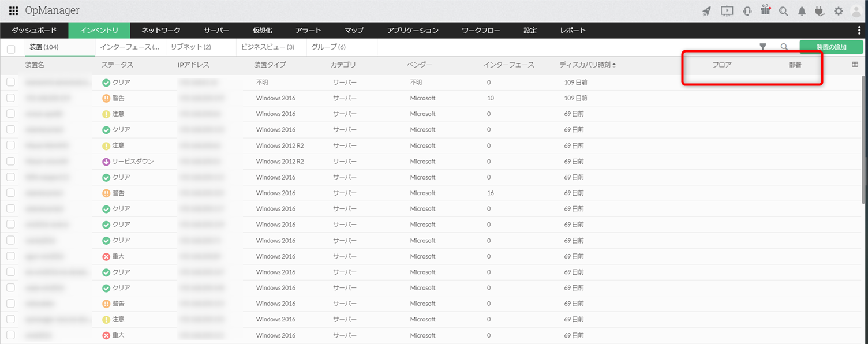Viewport: 868px width, 344px height.
Task: Open the アプリケーション menu
Action: tap(413, 31)
